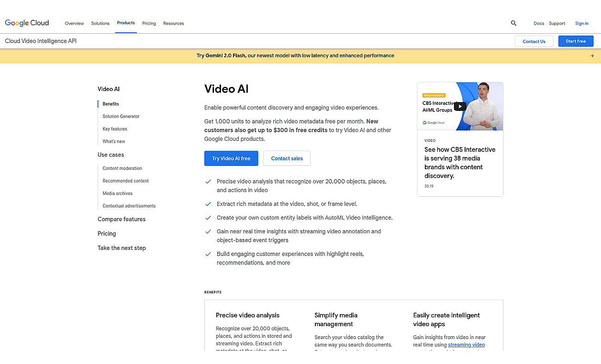Click the 35:19 video duration
This screenshot has width=601, height=364.
click(429, 186)
